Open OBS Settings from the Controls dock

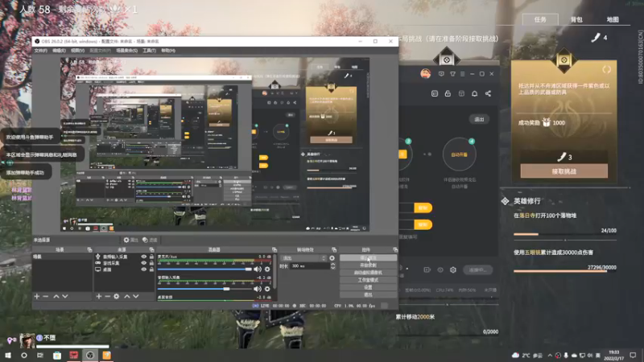click(368, 287)
